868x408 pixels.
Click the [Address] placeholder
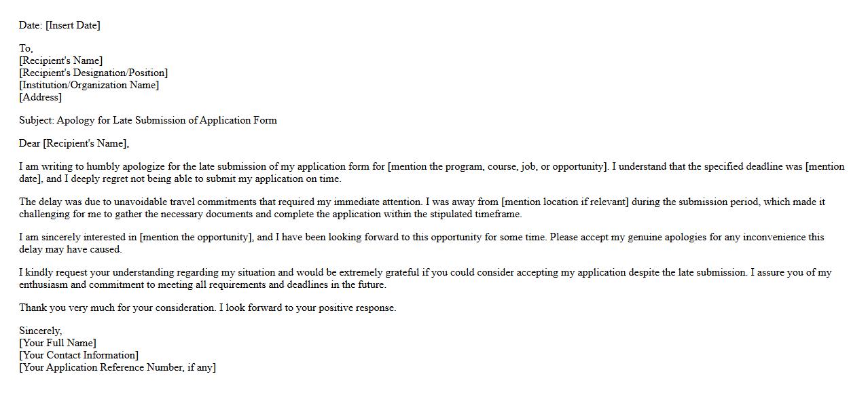click(41, 97)
